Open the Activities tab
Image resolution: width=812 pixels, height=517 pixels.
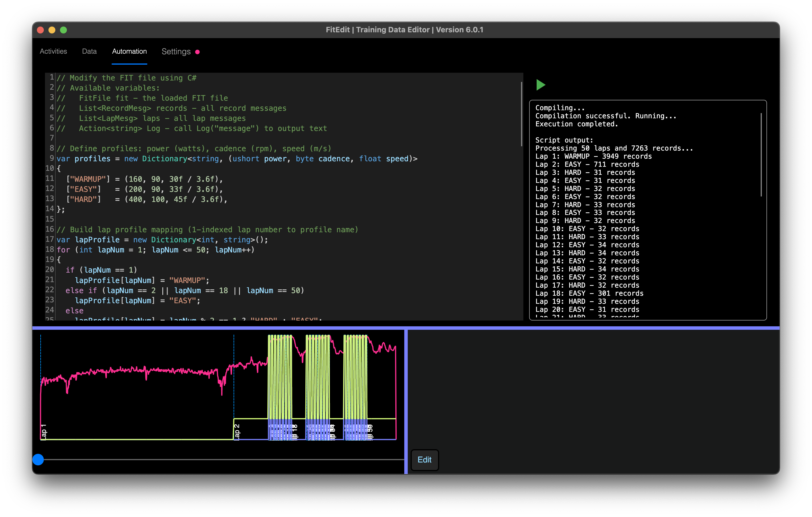pyautogui.click(x=53, y=51)
